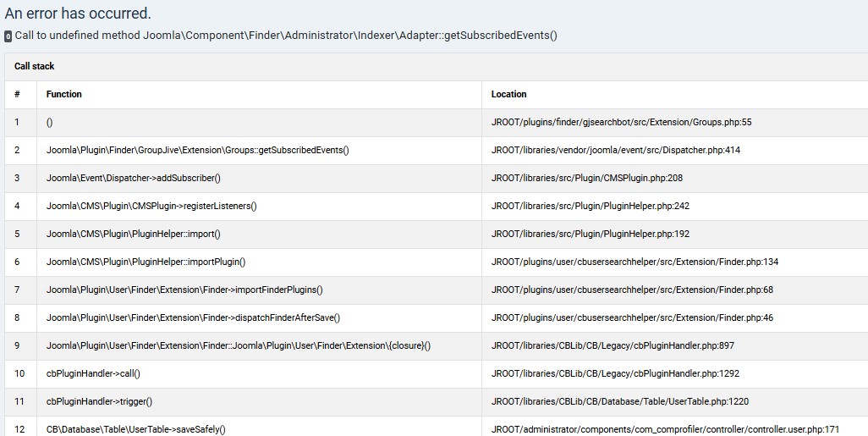Click the '#' column header
This screenshot has width=868, height=436.
coord(17,94)
